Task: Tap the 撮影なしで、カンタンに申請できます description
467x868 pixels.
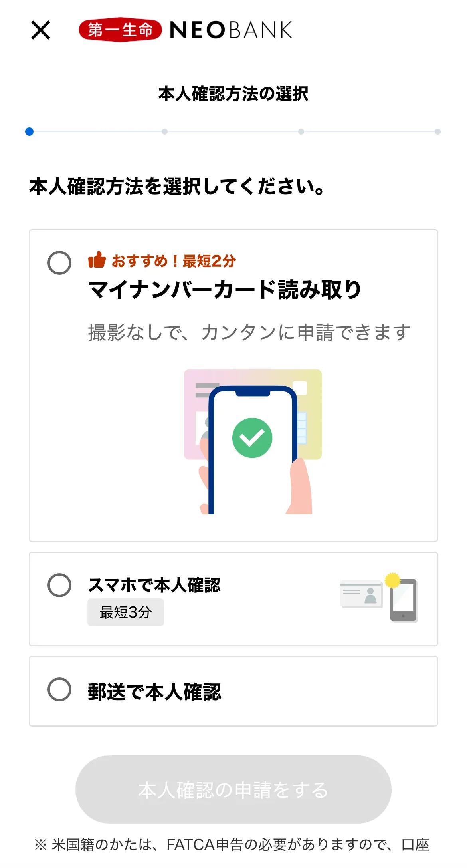Action: [x=249, y=332]
